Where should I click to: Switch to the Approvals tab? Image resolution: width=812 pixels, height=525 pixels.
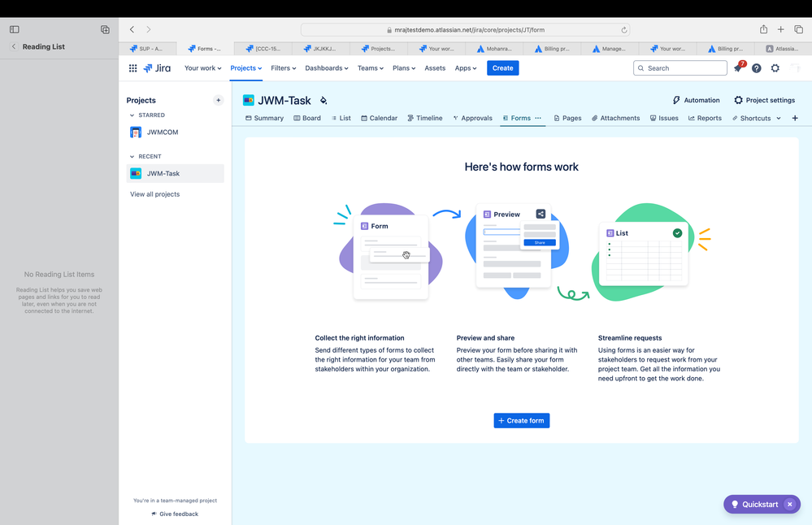[x=472, y=118]
